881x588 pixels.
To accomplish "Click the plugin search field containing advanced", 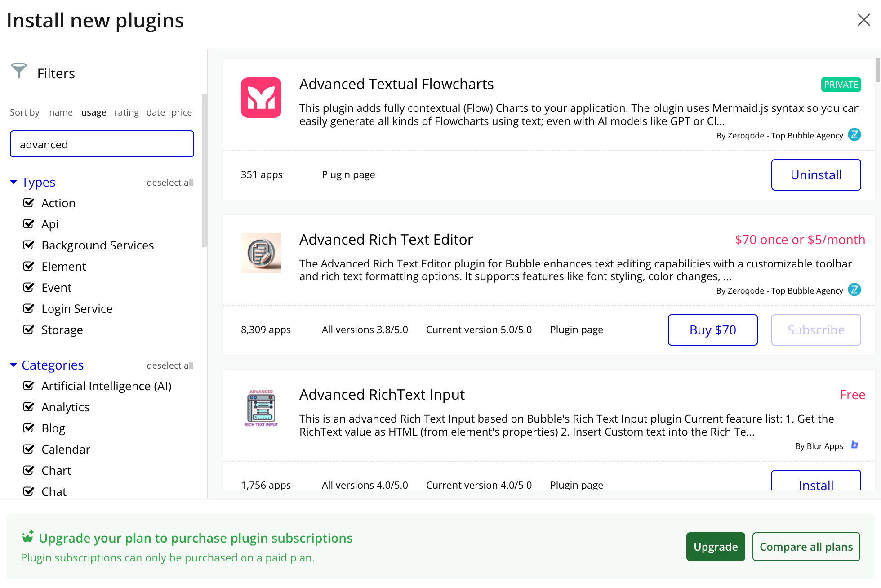I will pyautogui.click(x=102, y=144).
